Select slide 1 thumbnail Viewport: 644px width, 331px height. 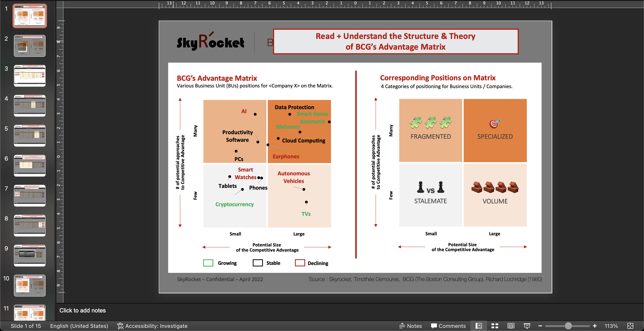point(30,16)
